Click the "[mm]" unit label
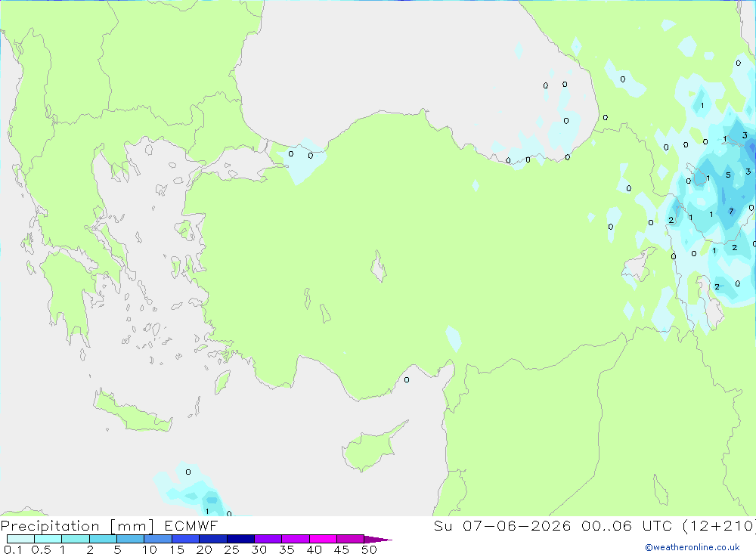 click(132, 526)
